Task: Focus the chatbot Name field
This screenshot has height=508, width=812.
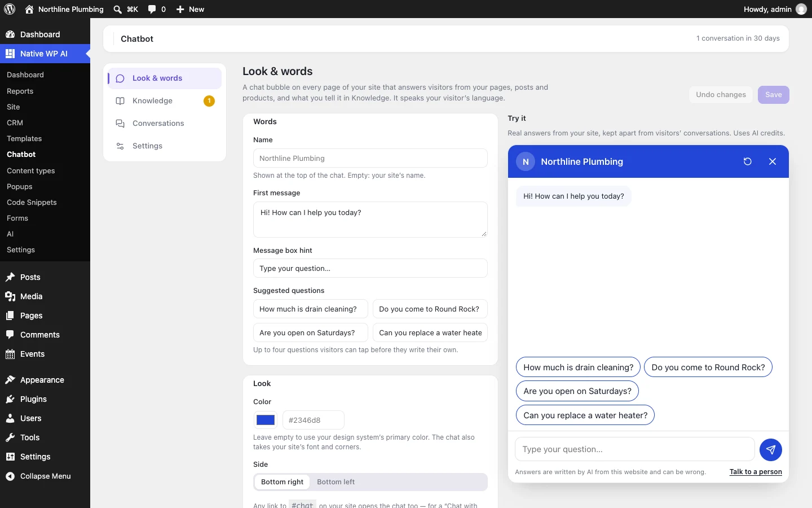Action: pos(370,158)
